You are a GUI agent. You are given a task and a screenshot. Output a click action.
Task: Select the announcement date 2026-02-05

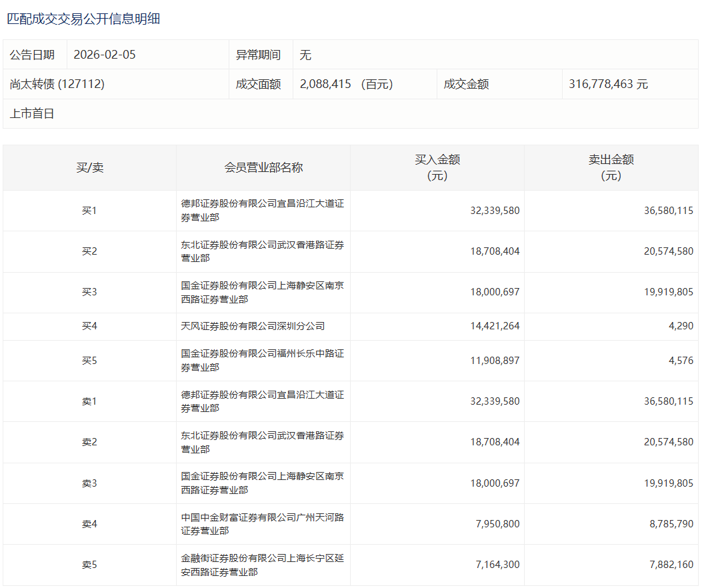104,55
